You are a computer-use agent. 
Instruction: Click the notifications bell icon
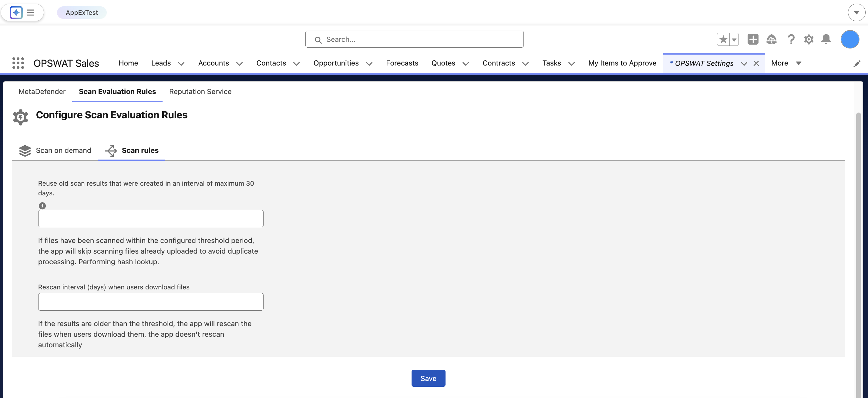826,39
